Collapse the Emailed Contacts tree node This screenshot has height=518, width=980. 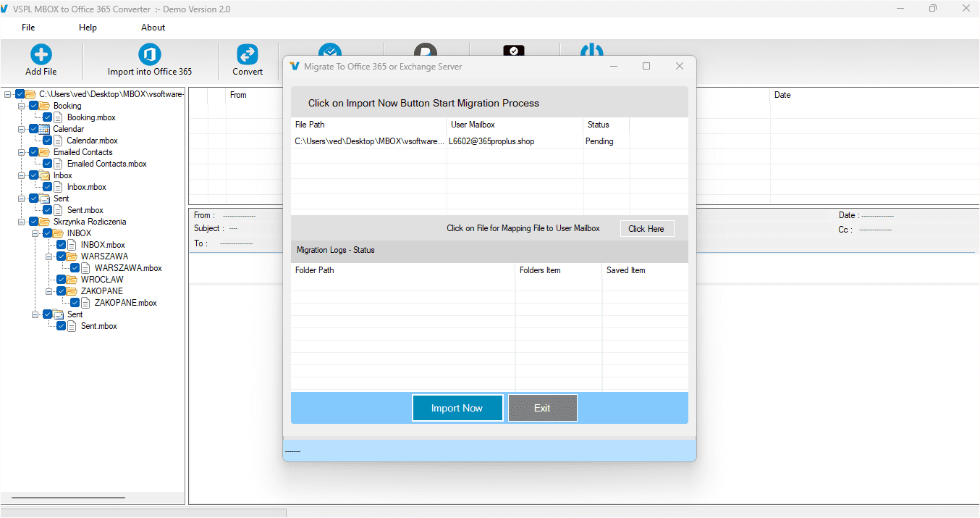[22, 152]
